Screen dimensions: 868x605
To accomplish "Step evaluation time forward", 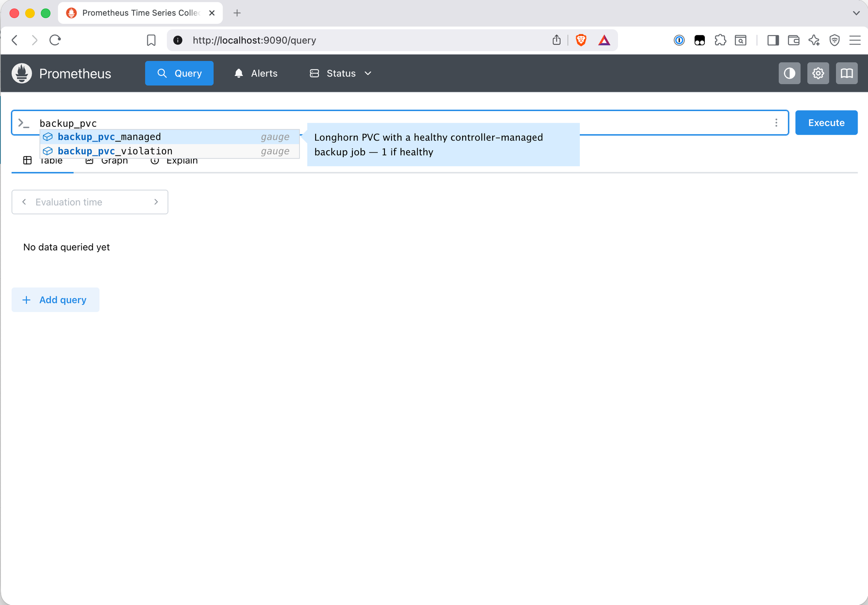I will point(156,202).
